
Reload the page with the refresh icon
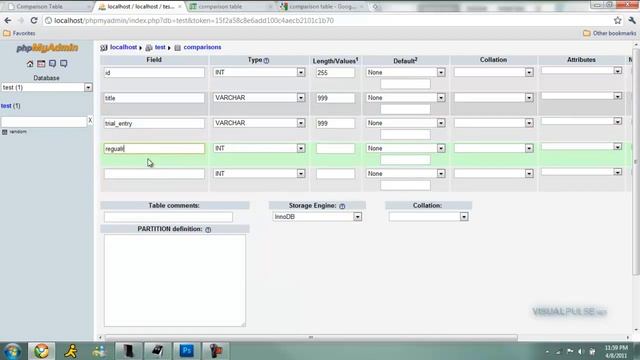[x=34, y=20]
